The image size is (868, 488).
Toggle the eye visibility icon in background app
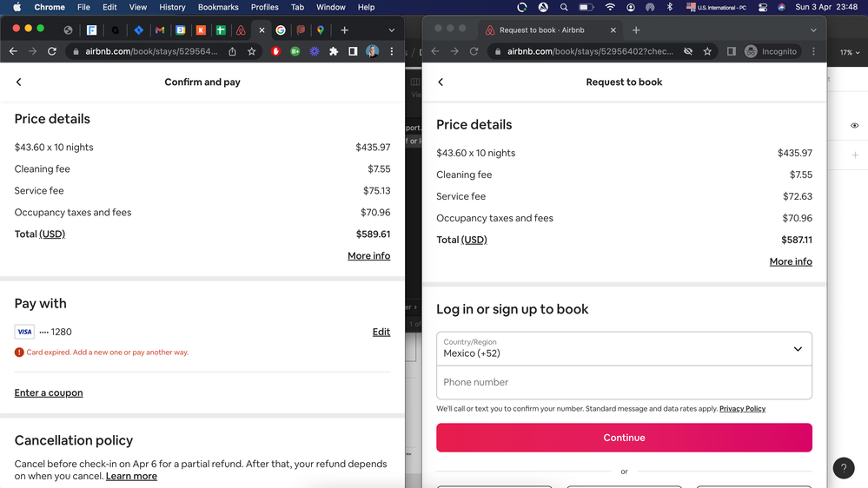pyautogui.click(x=854, y=126)
